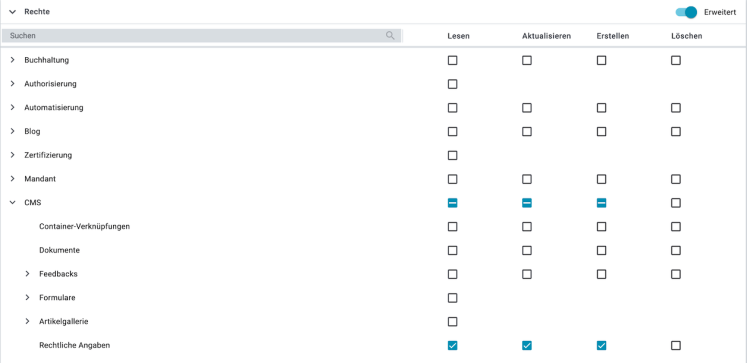The height and width of the screenshot is (363, 747).
Task: Expand the Formulare subnode
Action: pos(28,298)
